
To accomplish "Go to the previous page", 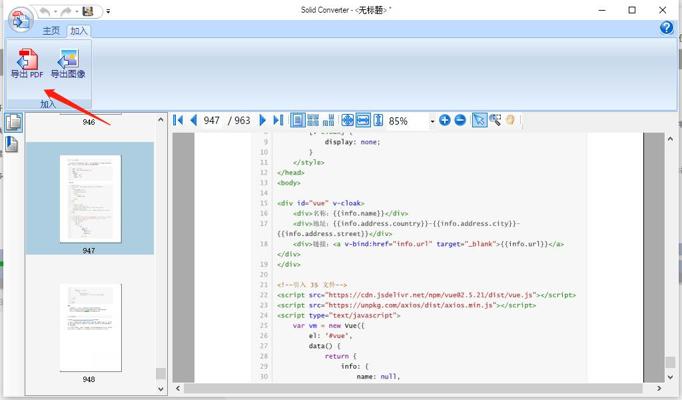I will 194,120.
